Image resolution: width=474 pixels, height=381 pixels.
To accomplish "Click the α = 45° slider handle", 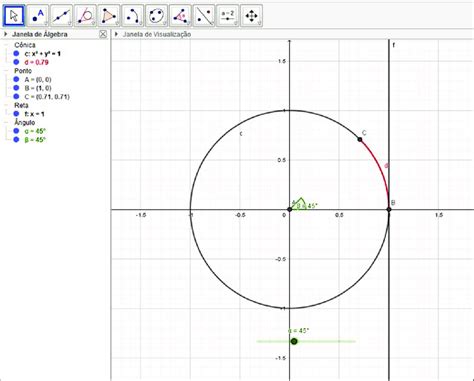I will 294,341.
